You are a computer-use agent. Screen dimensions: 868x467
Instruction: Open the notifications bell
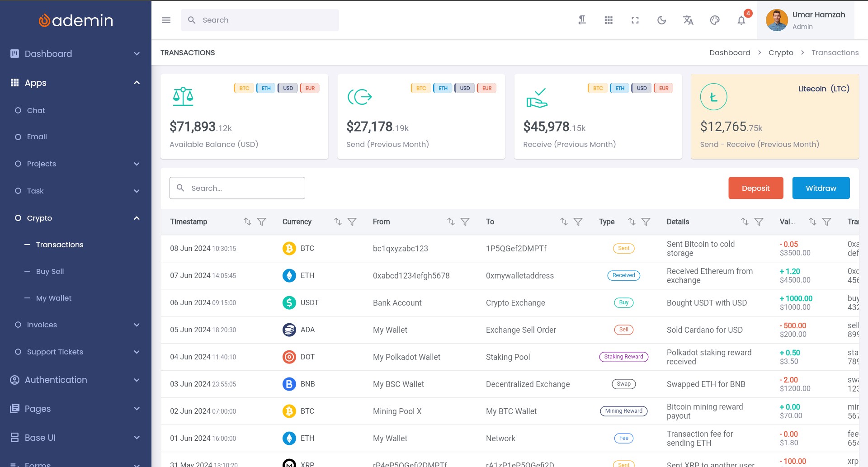click(x=741, y=20)
